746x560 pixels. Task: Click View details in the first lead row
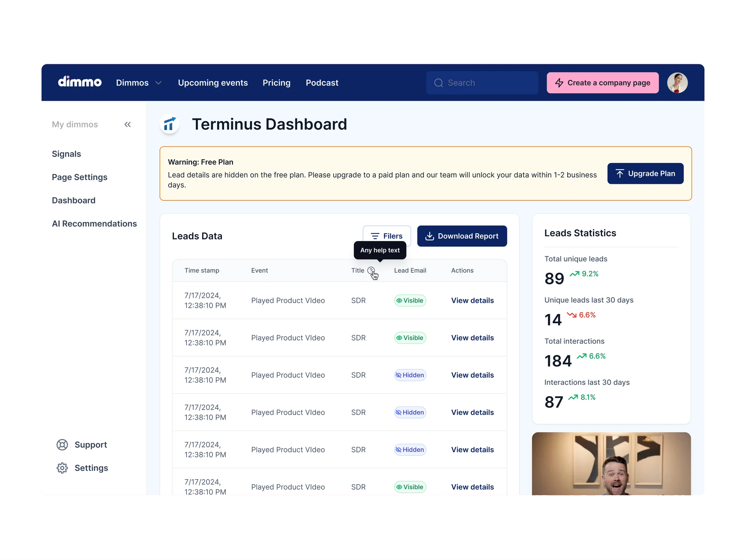tap(473, 300)
